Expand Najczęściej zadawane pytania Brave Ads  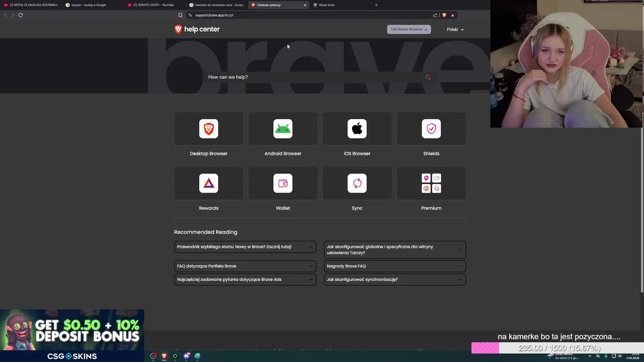tap(245, 280)
